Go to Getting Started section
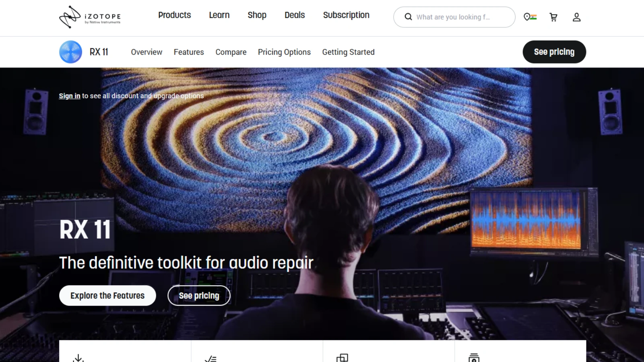The image size is (644, 362). (348, 52)
